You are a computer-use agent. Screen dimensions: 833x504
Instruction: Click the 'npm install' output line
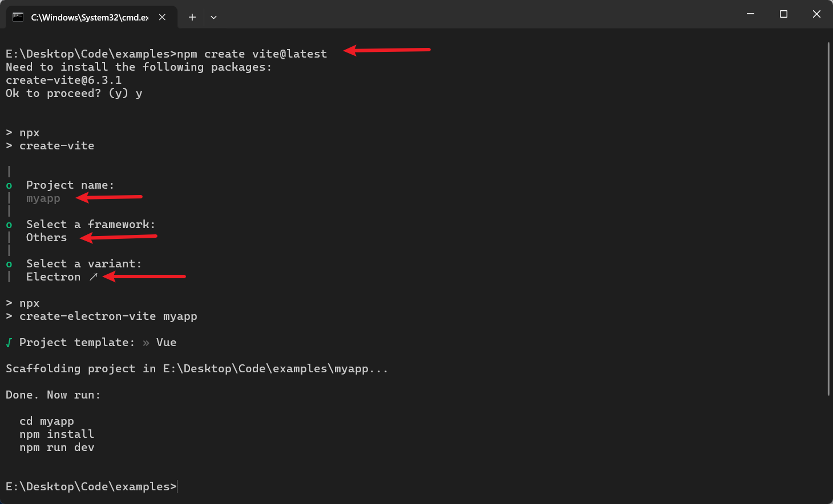point(57,434)
